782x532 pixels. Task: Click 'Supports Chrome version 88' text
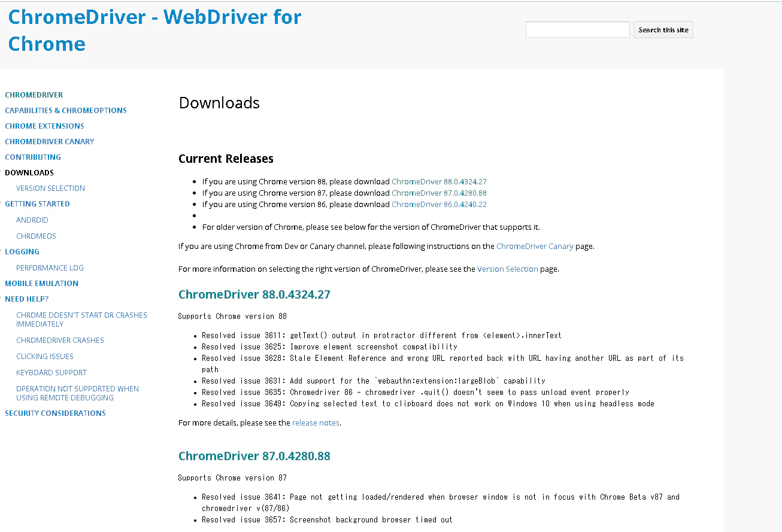[232, 316]
